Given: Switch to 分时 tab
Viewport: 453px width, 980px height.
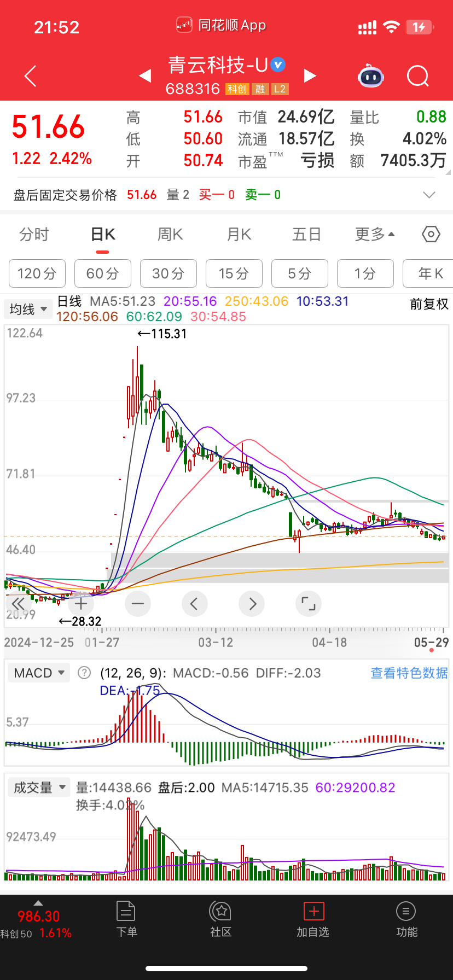Looking at the screenshot, I should coord(34,235).
